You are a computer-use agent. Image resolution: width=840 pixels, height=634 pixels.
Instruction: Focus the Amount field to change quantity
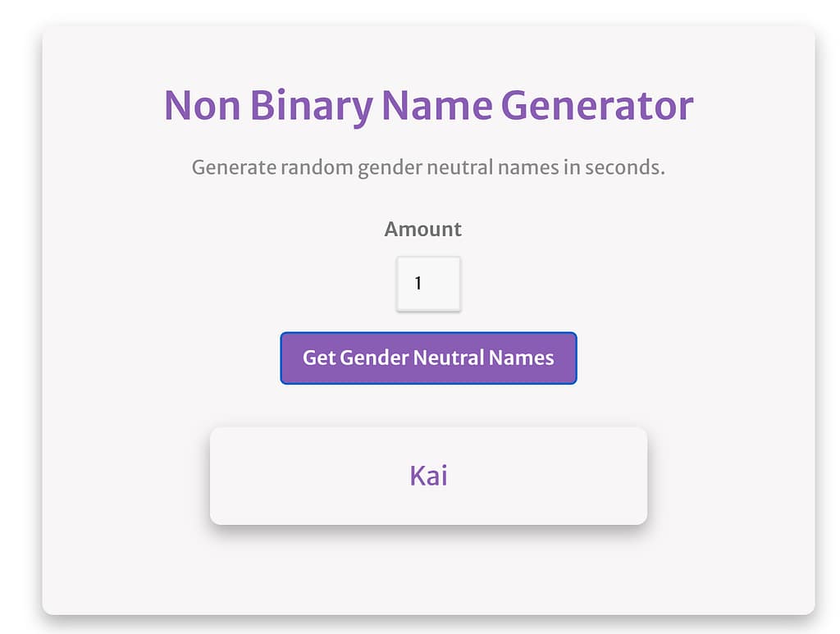(x=428, y=283)
